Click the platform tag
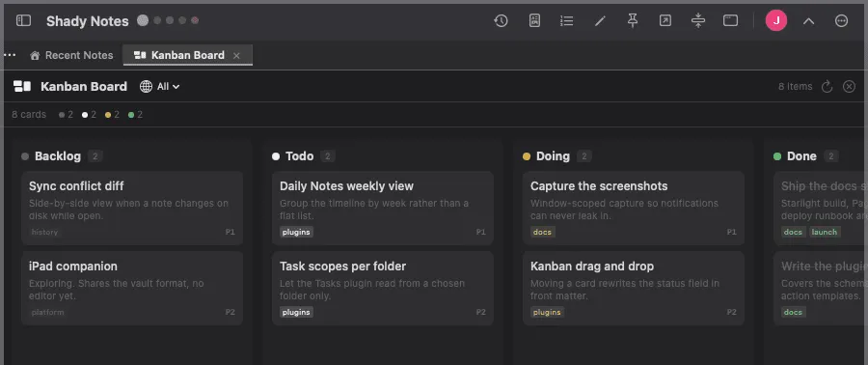Viewport: 868px width, 365px height. [47, 313]
